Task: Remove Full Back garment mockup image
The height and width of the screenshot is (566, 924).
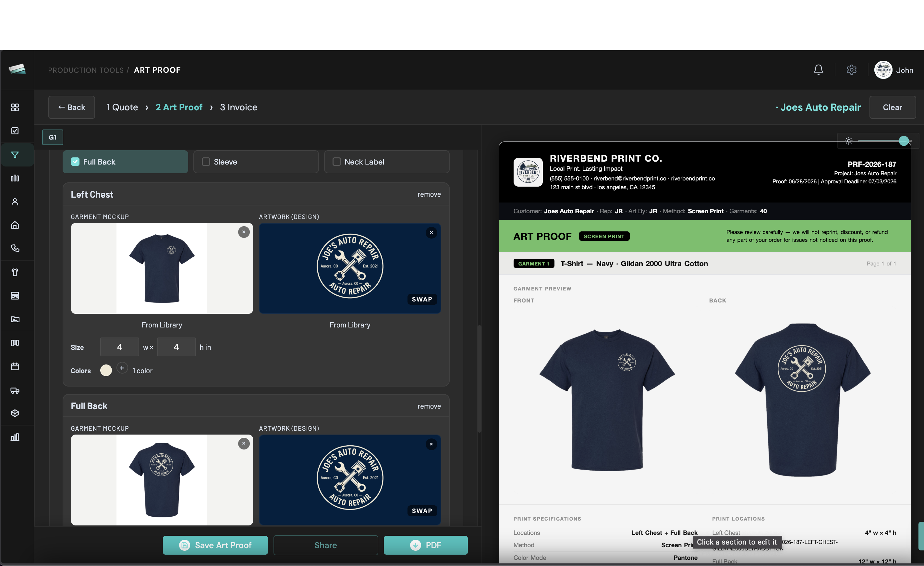Action: [x=244, y=444]
